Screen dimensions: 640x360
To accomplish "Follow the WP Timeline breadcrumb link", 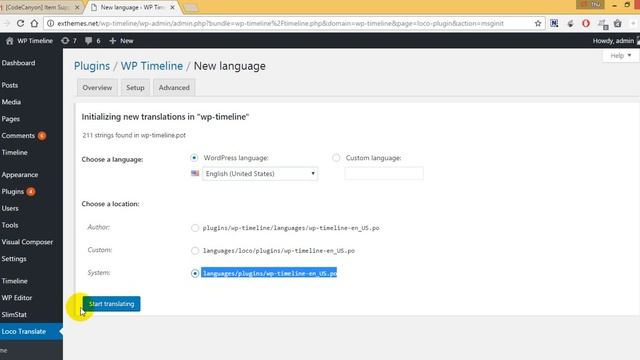I will tap(152, 66).
